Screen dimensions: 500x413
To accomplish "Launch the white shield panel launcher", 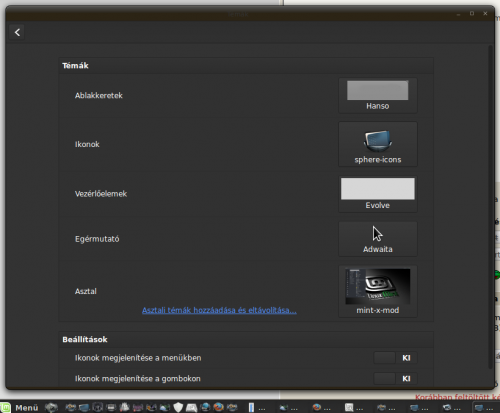I will pos(178,407).
